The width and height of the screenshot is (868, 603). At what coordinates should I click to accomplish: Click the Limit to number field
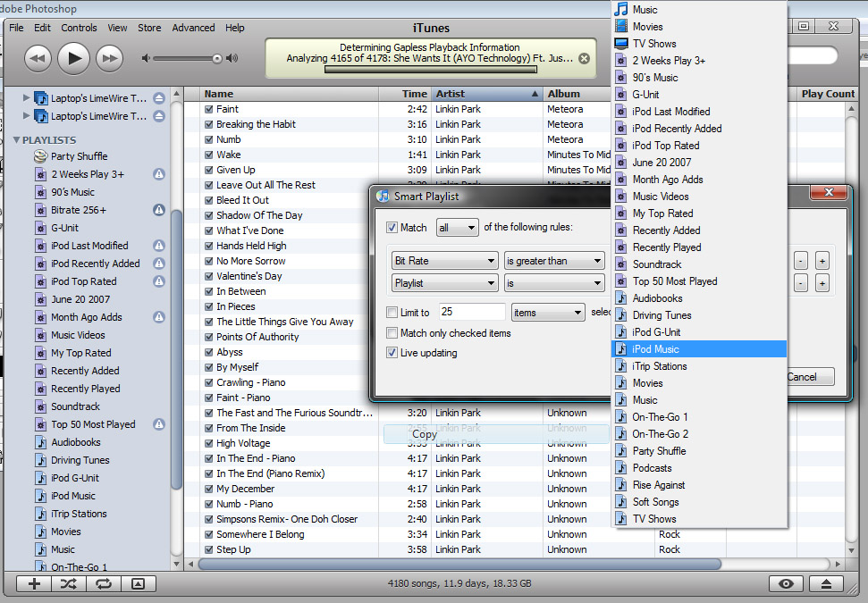pyautogui.click(x=472, y=313)
